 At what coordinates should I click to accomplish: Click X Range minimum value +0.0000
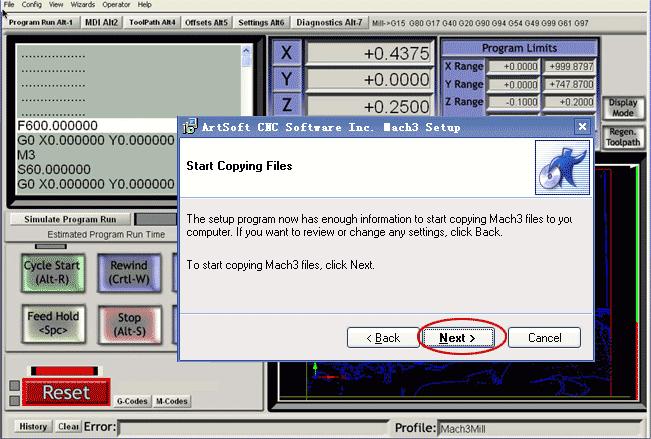513,66
